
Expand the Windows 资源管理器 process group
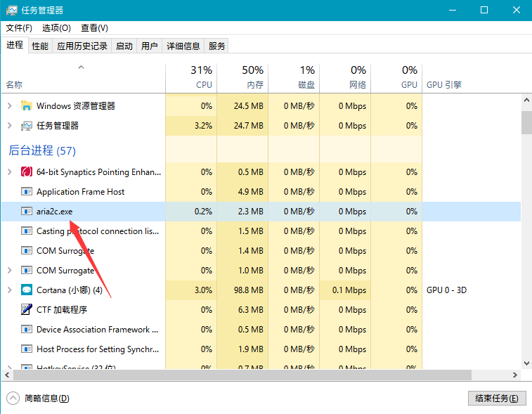click(9, 106)
